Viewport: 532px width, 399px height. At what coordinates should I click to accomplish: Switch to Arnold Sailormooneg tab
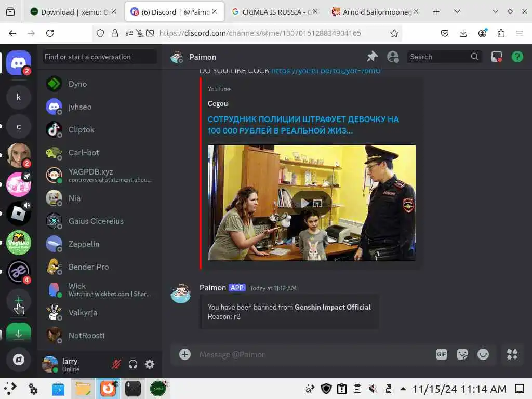375,12
